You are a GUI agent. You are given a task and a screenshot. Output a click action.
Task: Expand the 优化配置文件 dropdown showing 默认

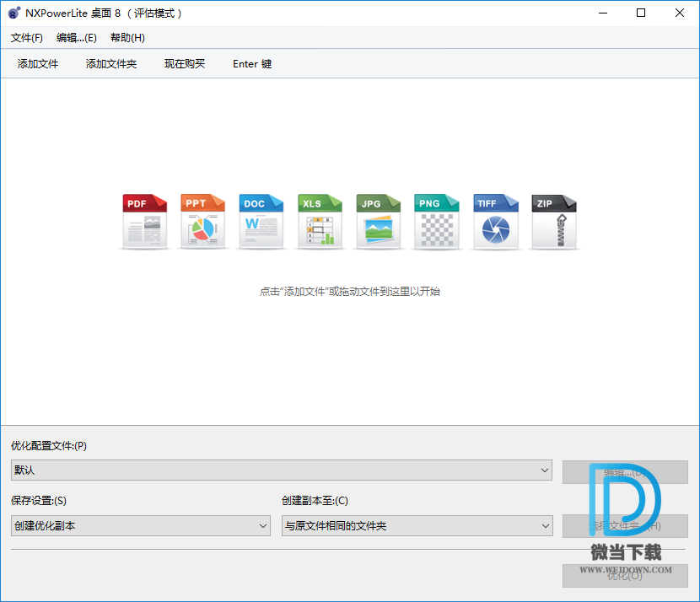(282, 470)
